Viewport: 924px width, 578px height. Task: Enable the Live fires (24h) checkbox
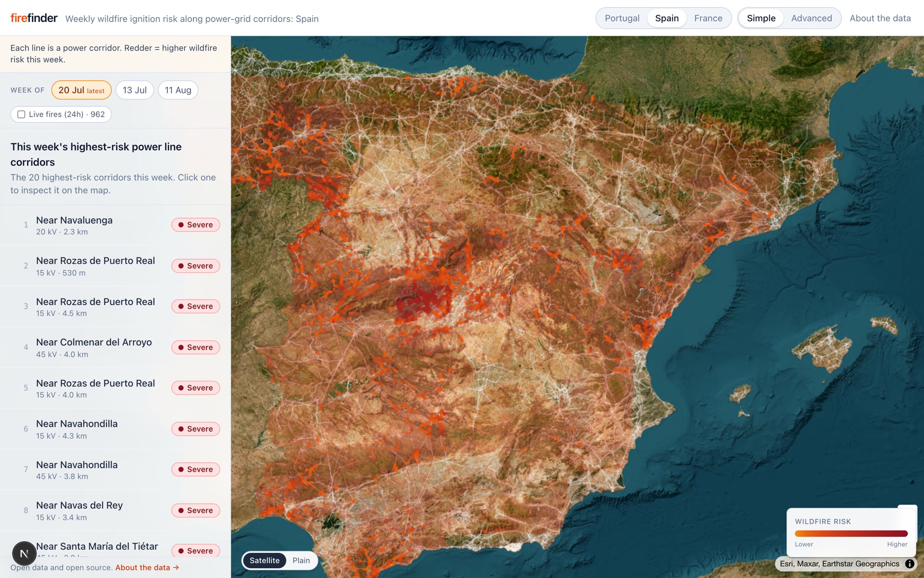(21, 114)
